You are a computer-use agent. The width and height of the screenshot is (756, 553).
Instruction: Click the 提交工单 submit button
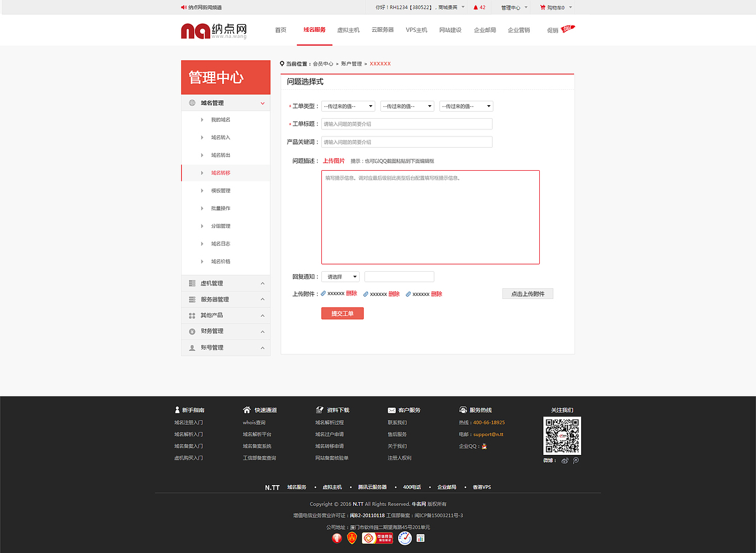[x=343, y=313]
